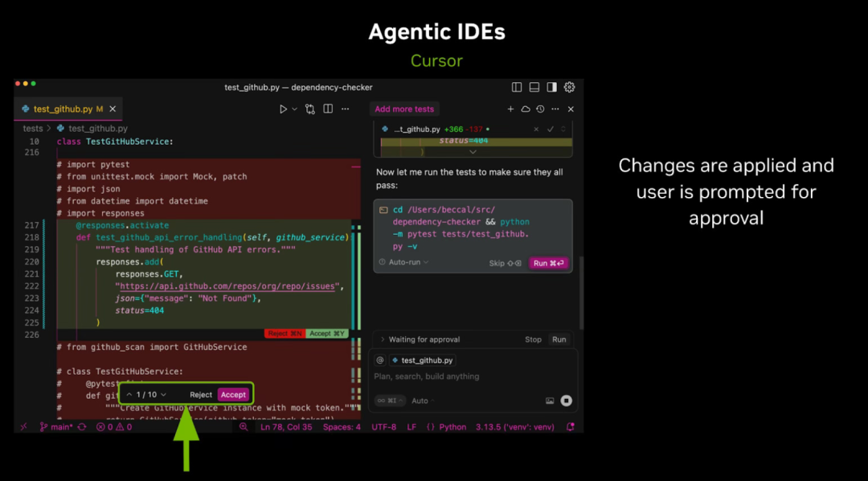Open the cloud agents icon
Image resolution: width=868 pixels, height=481 pixels.
[526, 109]
